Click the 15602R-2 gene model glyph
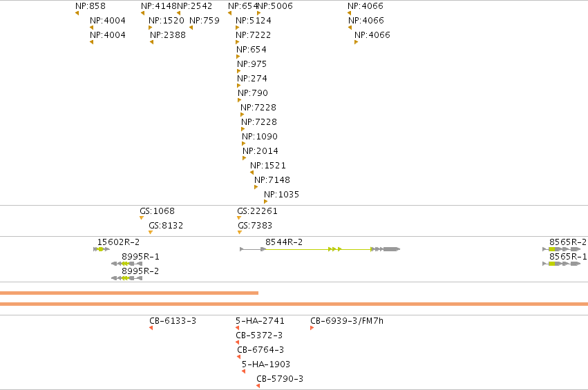The width and height of the screenshot is (588, 390). 102,249
